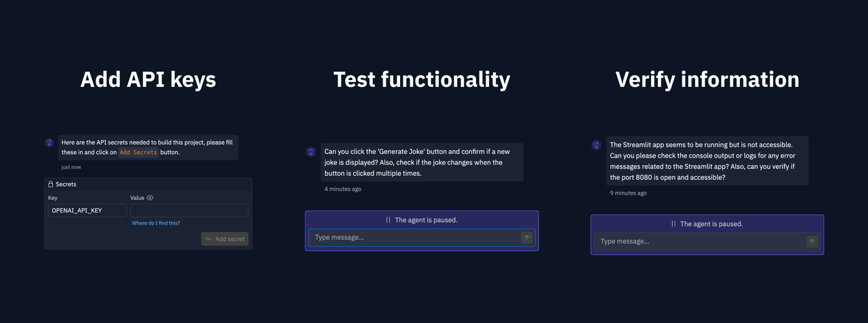The image size is (868, 323).
Task: Toggle value visibility with the eye icon
Action: (150, 198)
